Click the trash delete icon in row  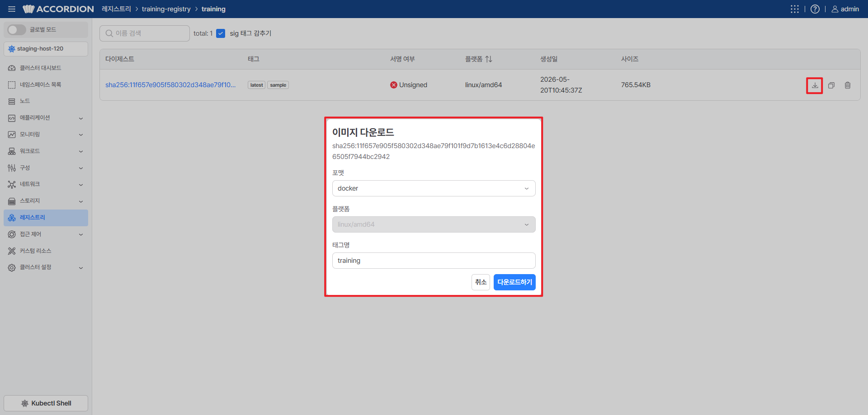848,85
